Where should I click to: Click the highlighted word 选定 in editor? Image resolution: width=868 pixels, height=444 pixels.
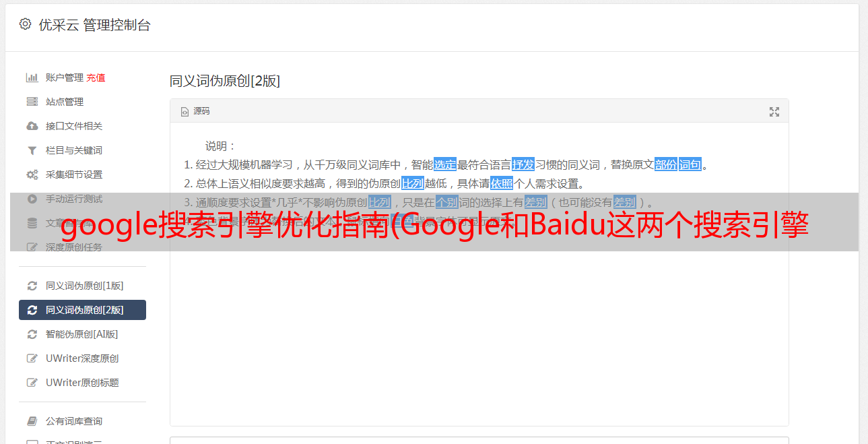click(445, 164)
